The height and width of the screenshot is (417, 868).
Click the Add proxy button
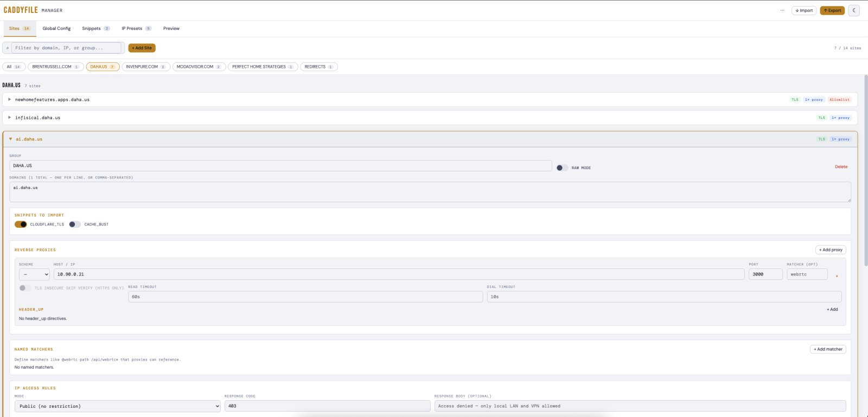coord(831,250)
